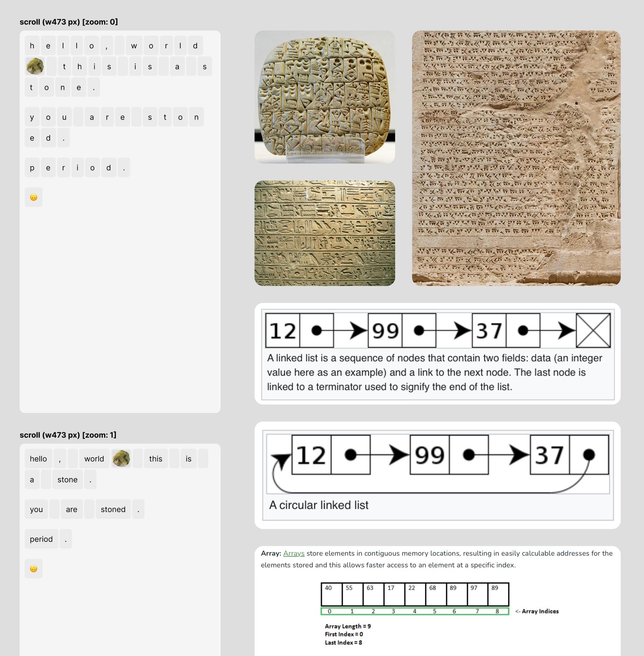Click the "stoned" word token
644x656 pixels.
113,509
